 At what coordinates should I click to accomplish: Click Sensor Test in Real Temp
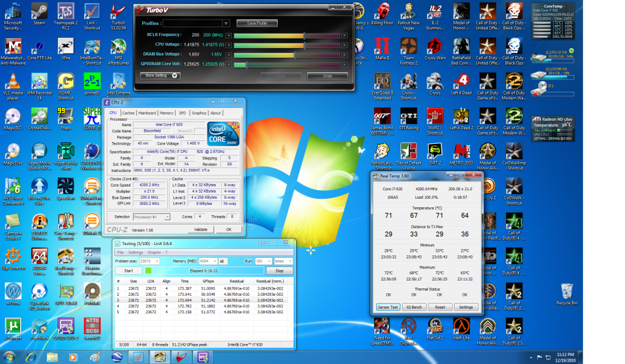388,307
